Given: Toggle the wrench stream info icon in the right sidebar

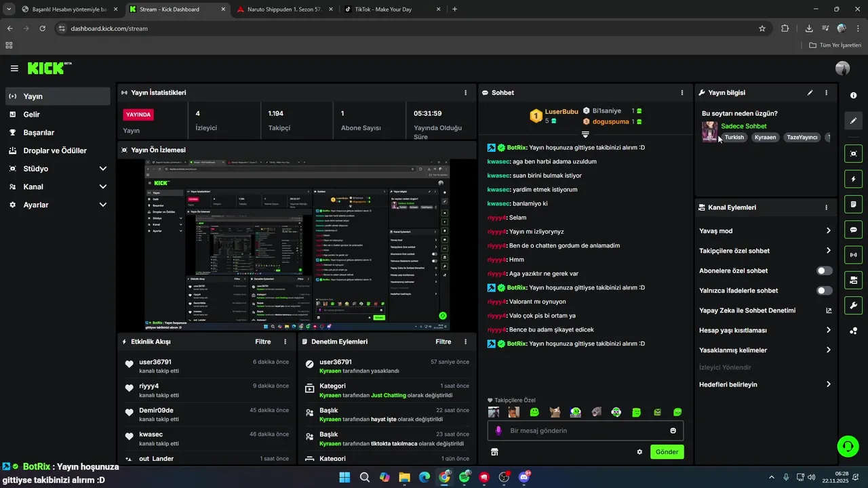Looking at the screenshot, I should click(853, 306).
